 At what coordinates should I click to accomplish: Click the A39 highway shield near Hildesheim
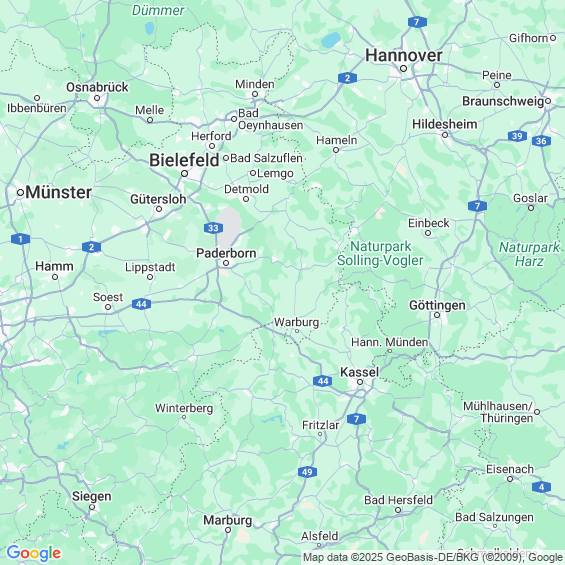517,136
